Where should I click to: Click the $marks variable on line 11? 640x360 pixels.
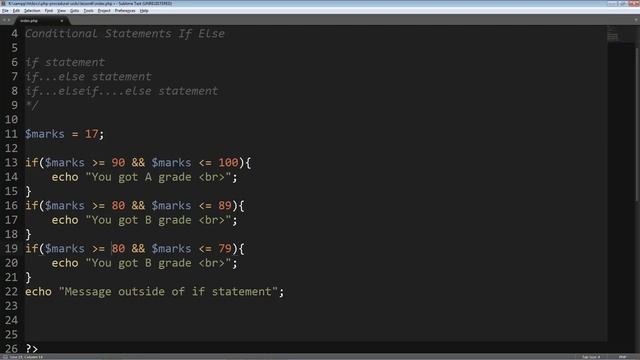45,134
